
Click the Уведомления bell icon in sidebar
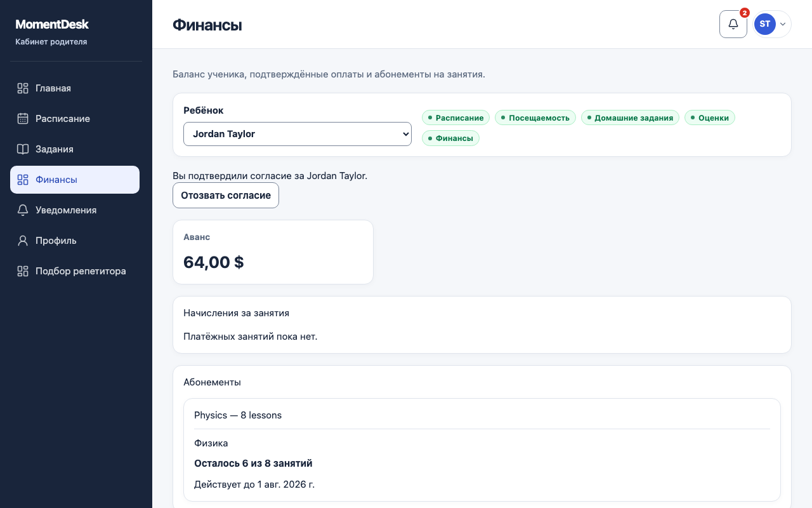pyautogui.click(x=23, y=210)
